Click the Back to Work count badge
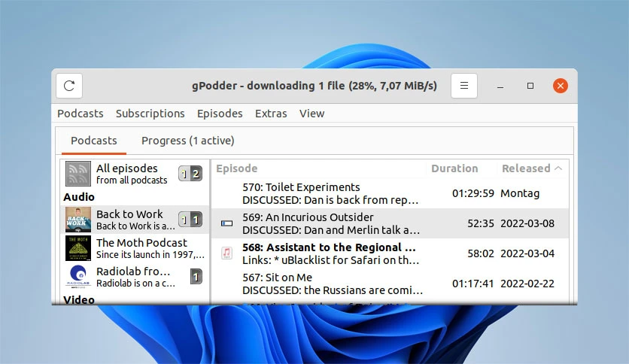Image resolution: width=629 pixels, height=364 pixels. pos(190,220)
